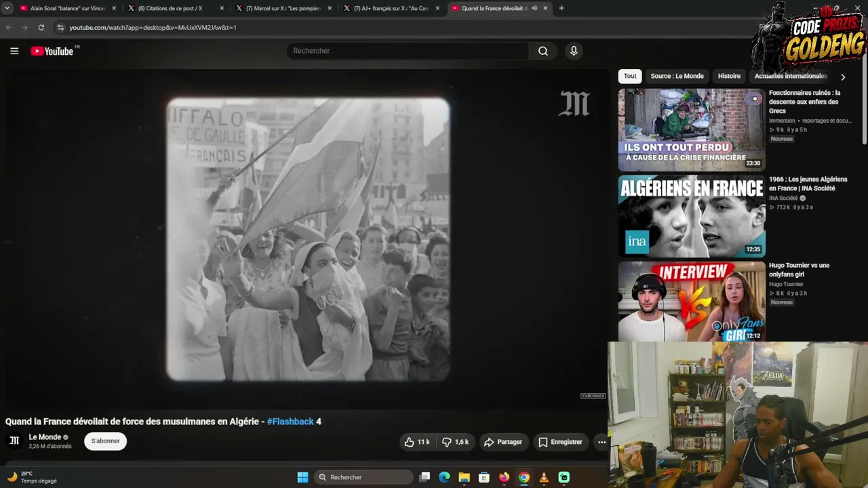868x488 pixels.
Task: Go back with the browser back arrow
Action: pyautogui.click(x=9, y=28)
